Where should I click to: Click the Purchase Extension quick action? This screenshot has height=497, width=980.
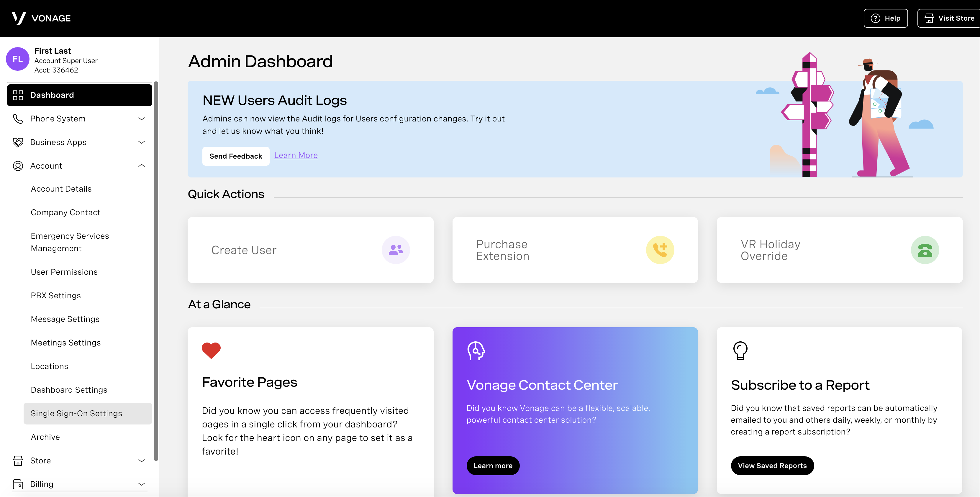575,249
